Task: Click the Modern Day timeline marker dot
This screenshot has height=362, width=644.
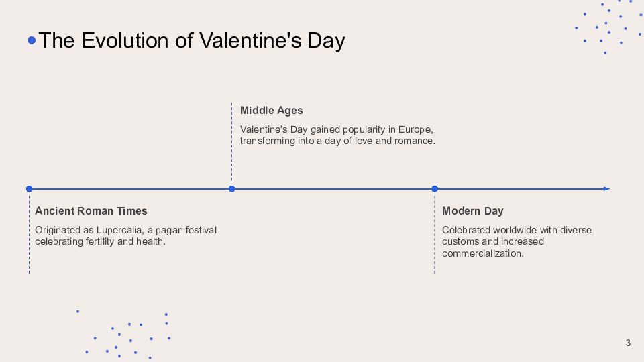Action: [435, 189]
